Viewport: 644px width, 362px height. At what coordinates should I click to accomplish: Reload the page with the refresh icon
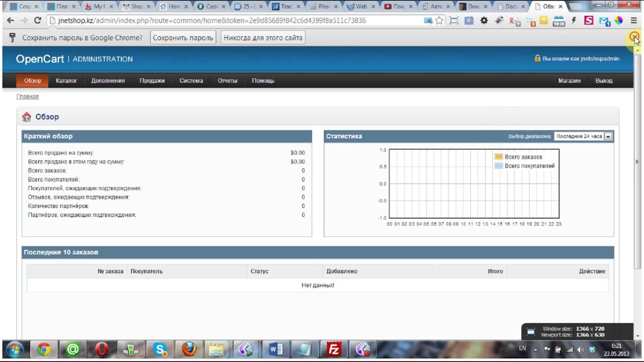(37, 21)
